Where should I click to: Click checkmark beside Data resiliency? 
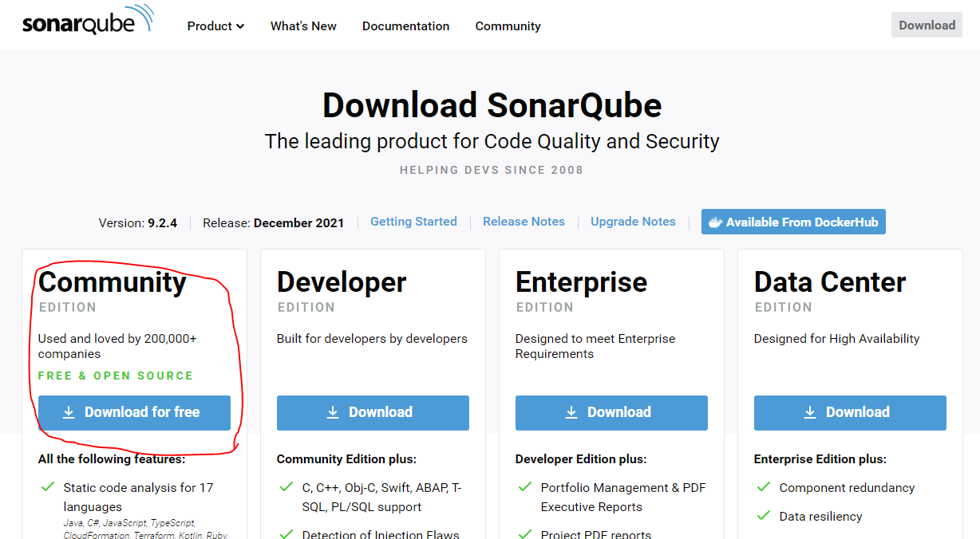(762, 515)
